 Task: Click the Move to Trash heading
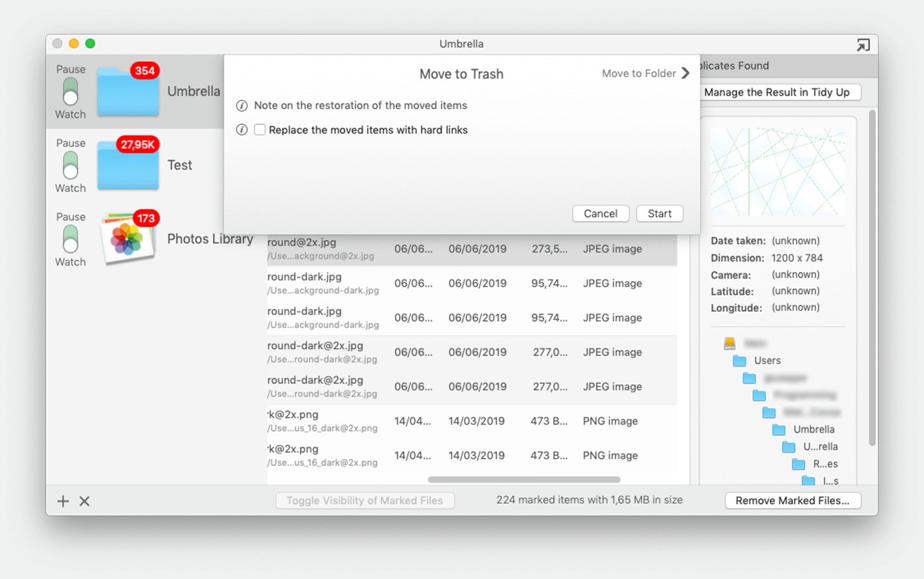coord(461,74)
